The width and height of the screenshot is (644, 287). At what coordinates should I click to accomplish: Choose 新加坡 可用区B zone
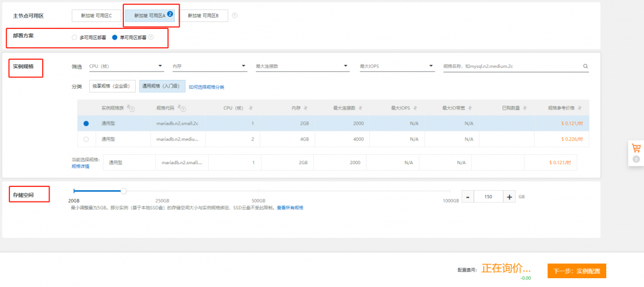(x=203, y=16)
